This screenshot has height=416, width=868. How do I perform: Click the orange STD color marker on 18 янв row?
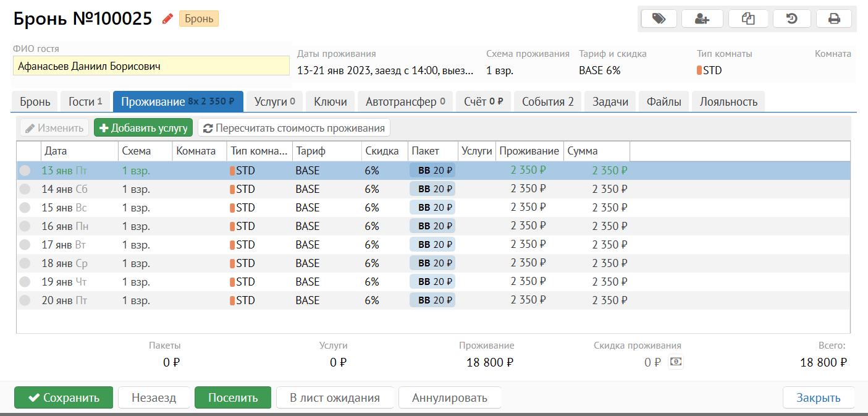[x=232, y=263]
